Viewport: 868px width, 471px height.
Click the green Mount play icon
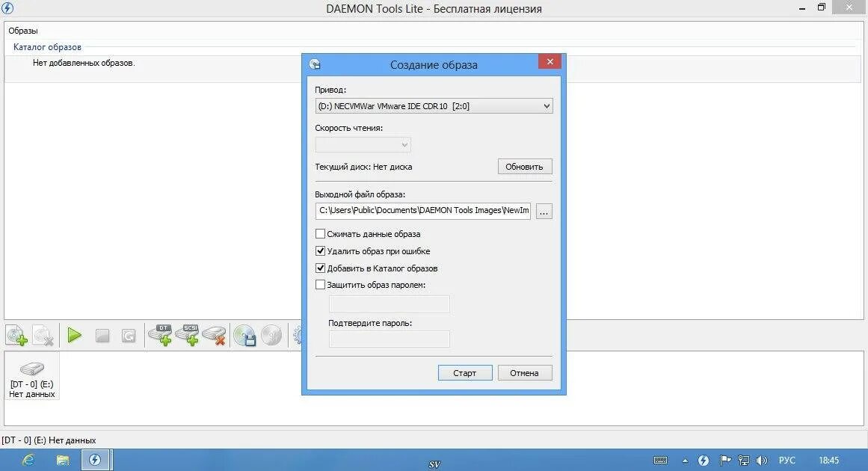74,336
